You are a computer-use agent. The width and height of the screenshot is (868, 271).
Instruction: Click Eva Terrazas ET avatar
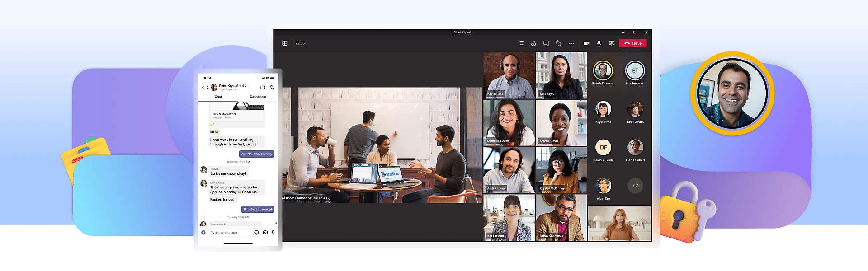click(635, 70)
